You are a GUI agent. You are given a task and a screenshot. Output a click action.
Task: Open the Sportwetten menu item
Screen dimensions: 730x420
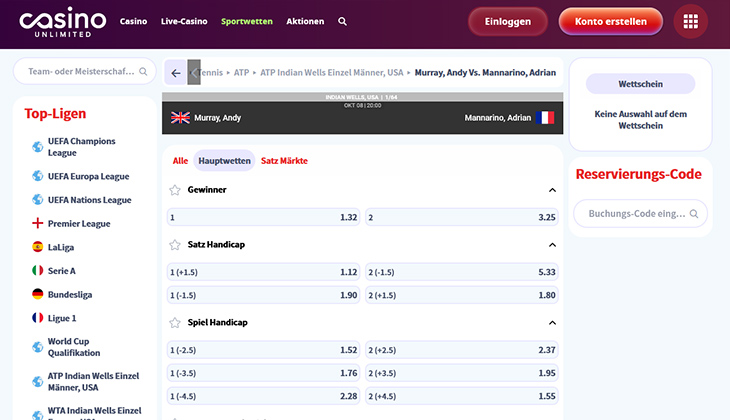(x=247, y=21)
